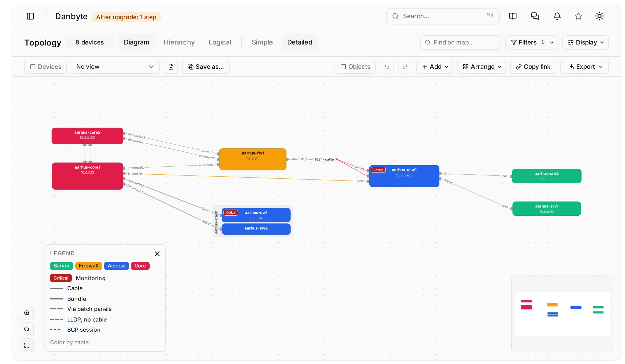Click the TEST · cat5e cable label

(324, 159)
